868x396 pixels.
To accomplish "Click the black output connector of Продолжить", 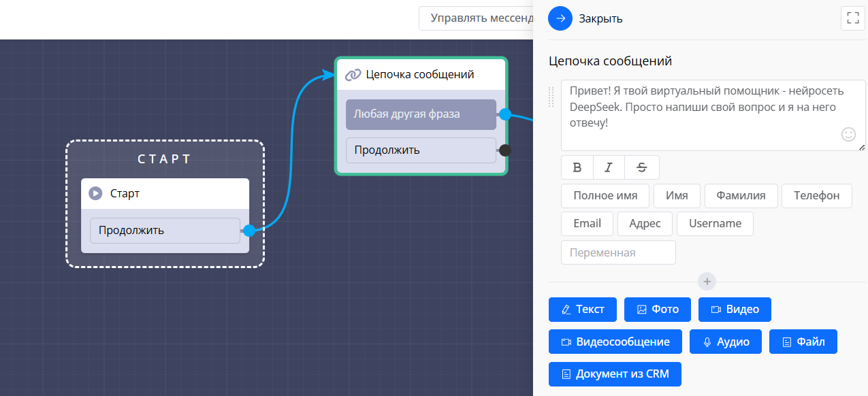I will [x=505, y=150].
